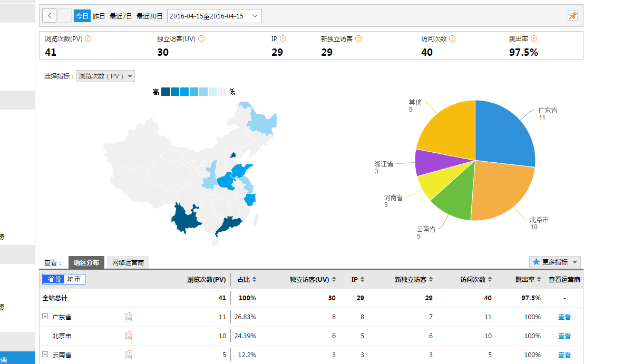642x364 pixels.
Task: Open history trend icon in 广东省 row
Action: point(129,317)
